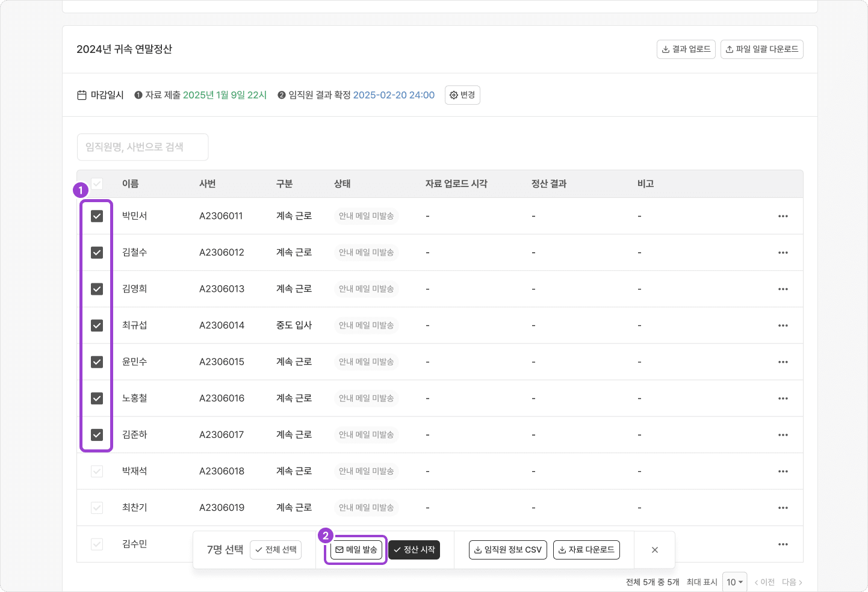This screenshot has width=868, height=592.
Task: Uncheck the checkbox for 김준하
Action: 97,434
